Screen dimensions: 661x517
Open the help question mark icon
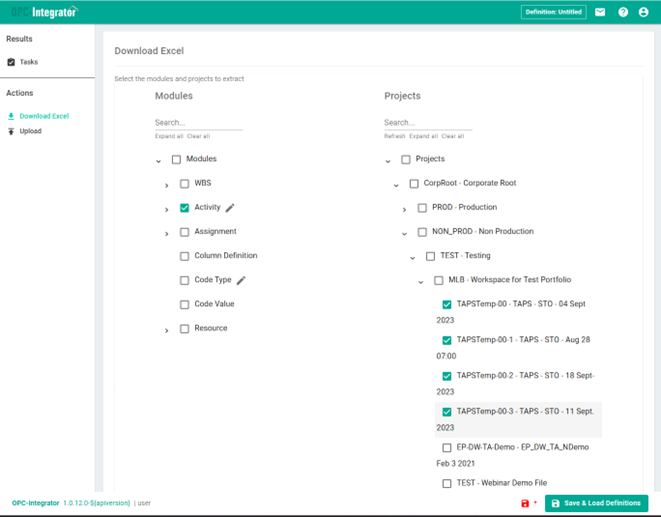tap(623, 12)
